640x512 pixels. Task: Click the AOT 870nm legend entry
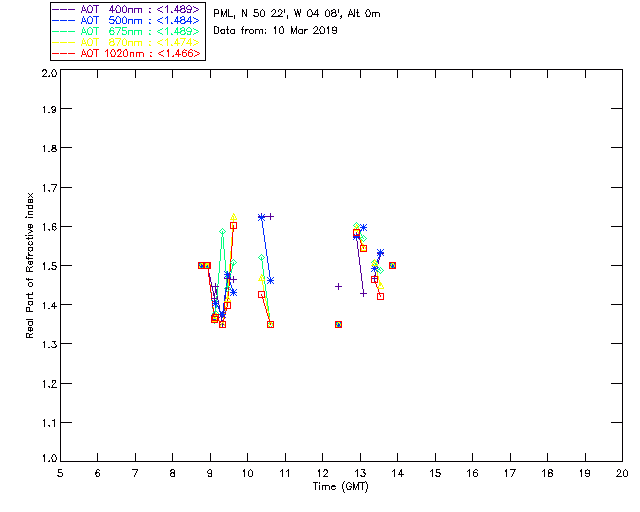(126, 42)
